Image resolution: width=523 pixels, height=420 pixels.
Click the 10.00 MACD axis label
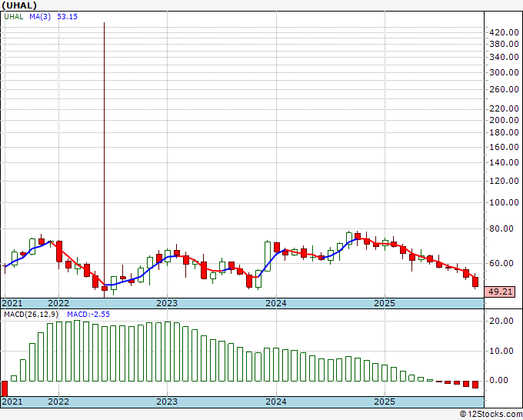pyautogui.click(x=501, y=351)
